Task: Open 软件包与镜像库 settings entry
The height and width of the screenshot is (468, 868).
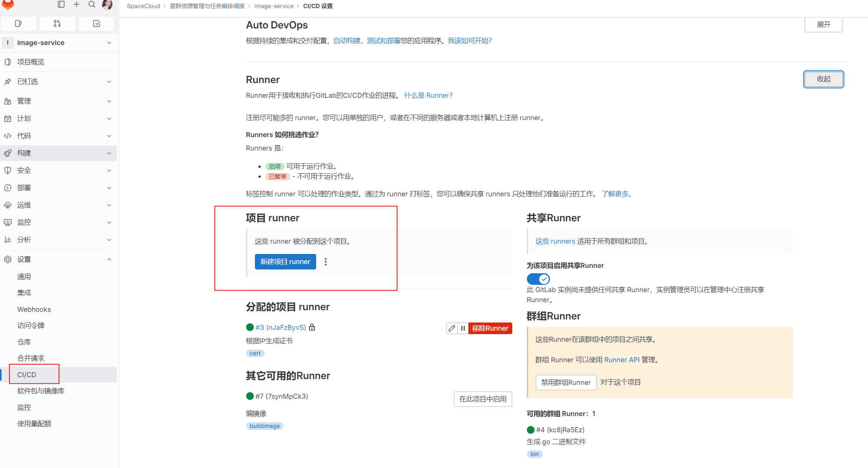Action: pos(40,391)
